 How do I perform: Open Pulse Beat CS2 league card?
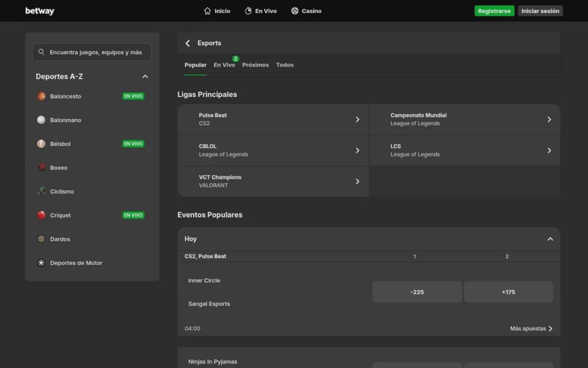(273, 120)
